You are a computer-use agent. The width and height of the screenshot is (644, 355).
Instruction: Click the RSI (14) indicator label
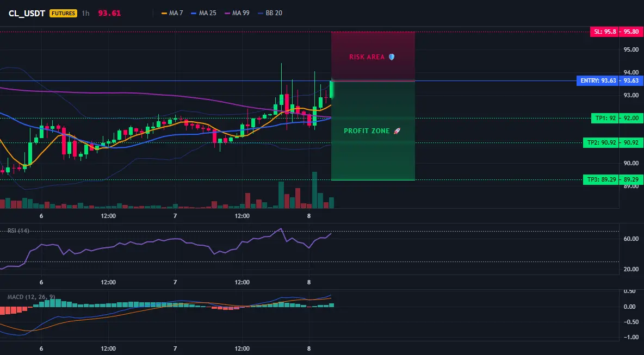pos(18,231)
